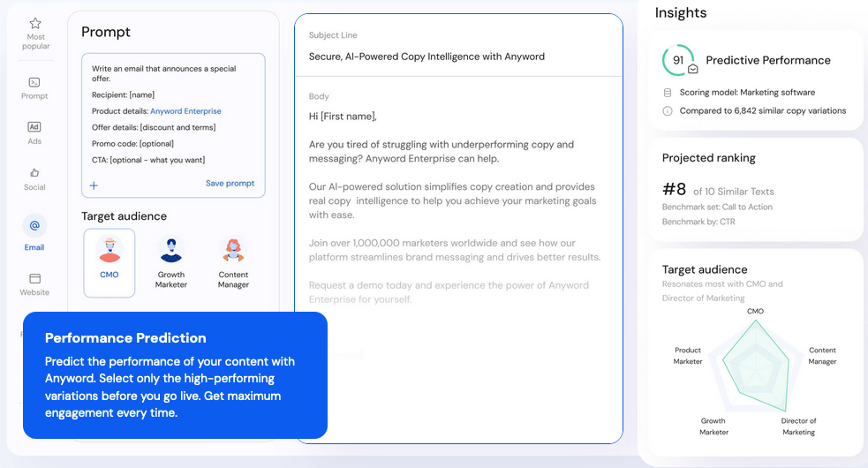This screenshot has width=868, height=468.
Task: Open the Website sidebar icon
Action: [34, 278]
